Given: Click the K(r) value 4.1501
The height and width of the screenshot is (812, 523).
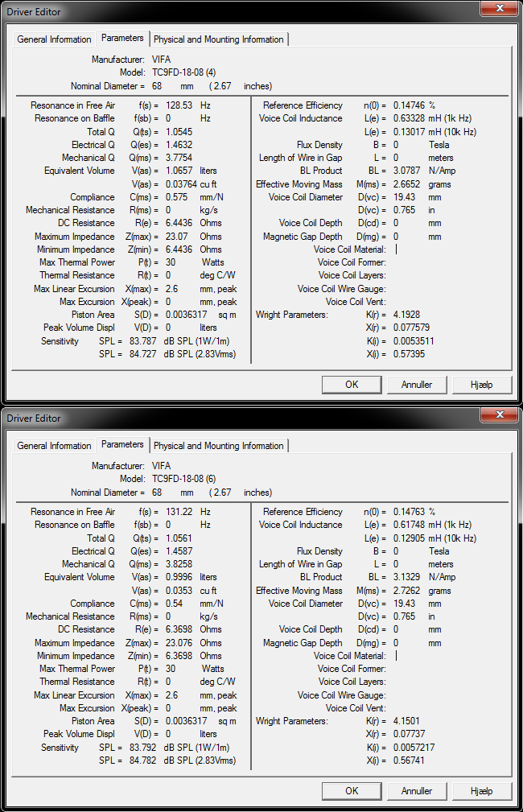Looking at the screenshot, I should 406,721.
